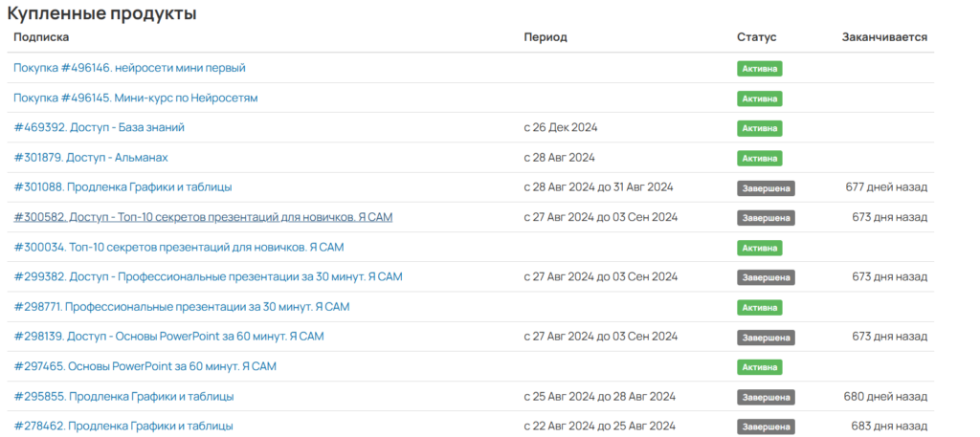Screen dimensions: 980x437
Task: Click Завершена badge for subscription #295855
Action: pyautogui.click(x=766, y=397)
